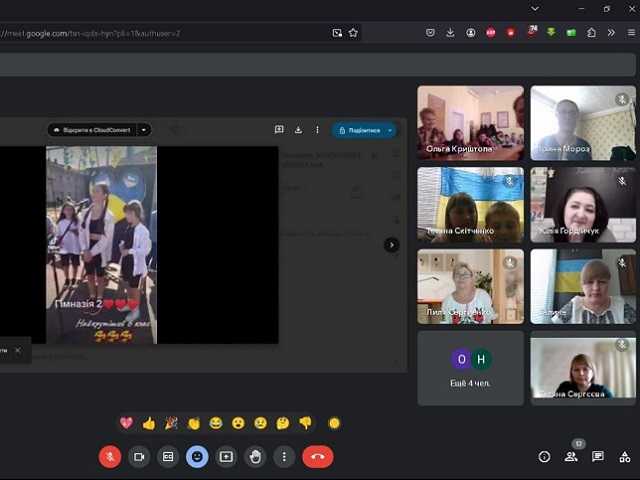Pick the reaction skin tone swatch

tap(334, 423)
